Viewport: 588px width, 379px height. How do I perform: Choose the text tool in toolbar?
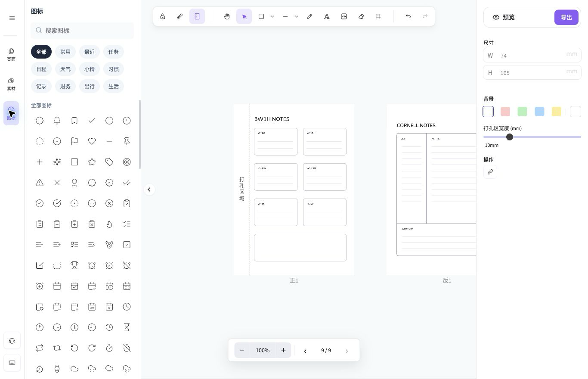[327, 16]
